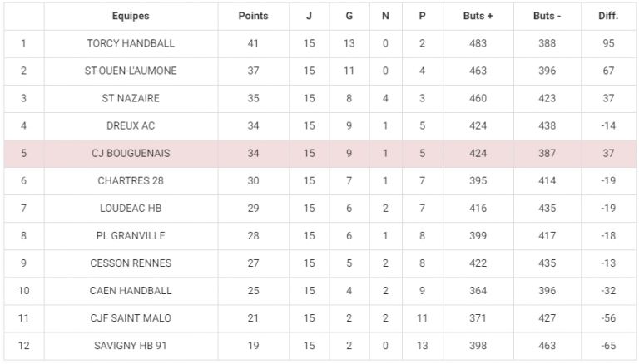This screenshot has height=364, width=639.
Task: Select Savigny's -65 goal difference cell
Action: coord(608,346)
